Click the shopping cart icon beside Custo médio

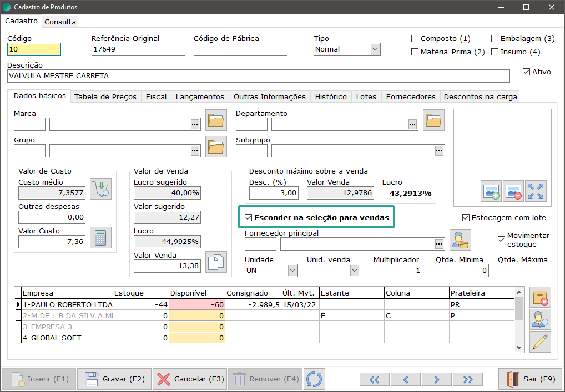100,189
